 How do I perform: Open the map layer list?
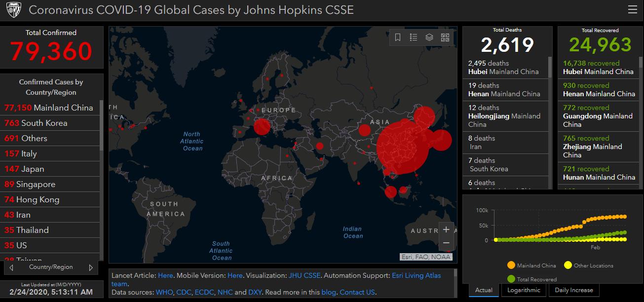(429, 38)
